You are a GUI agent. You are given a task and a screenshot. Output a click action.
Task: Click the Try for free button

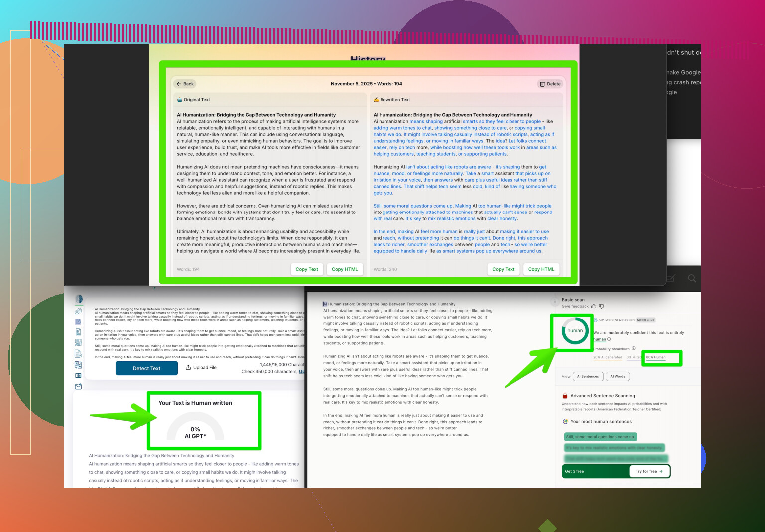649,471
